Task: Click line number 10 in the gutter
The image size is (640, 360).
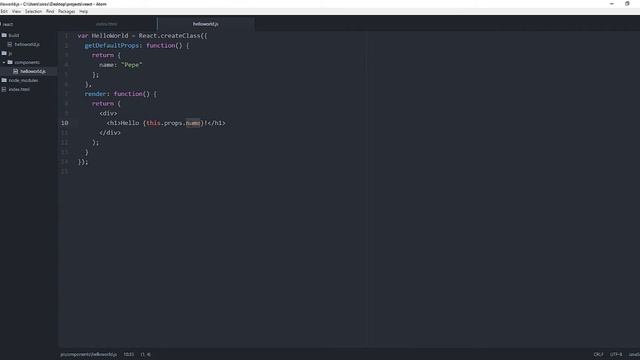Action: coord(64,123)
